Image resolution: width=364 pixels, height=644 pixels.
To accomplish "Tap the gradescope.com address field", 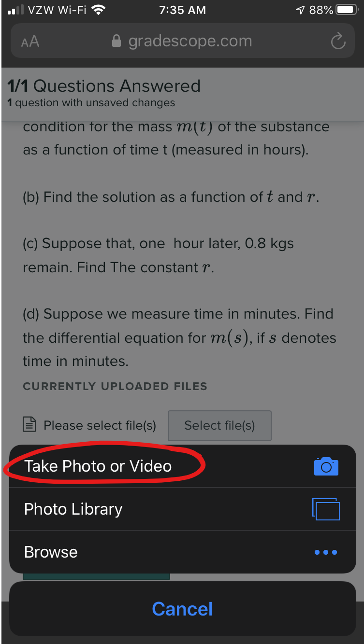I will [189, 42].
